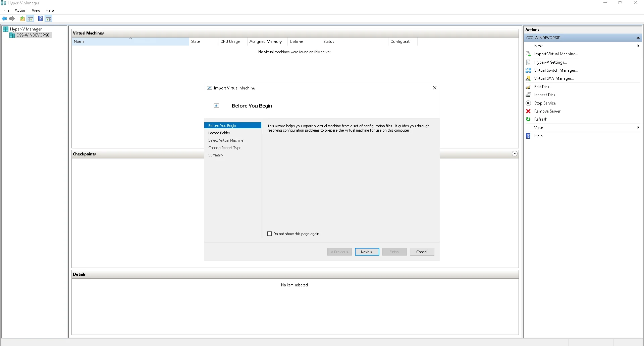
Task: Open the Help menu
Action: [50, 10]
